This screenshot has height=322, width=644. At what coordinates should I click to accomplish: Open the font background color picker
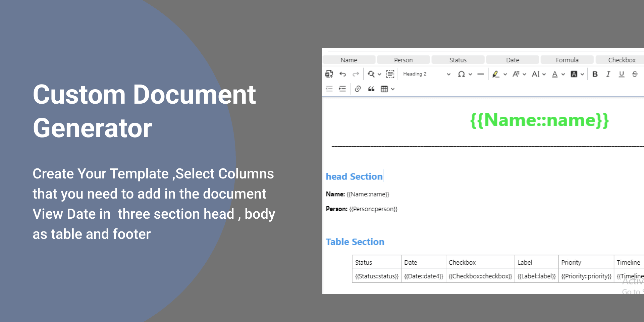coord(574,74)
